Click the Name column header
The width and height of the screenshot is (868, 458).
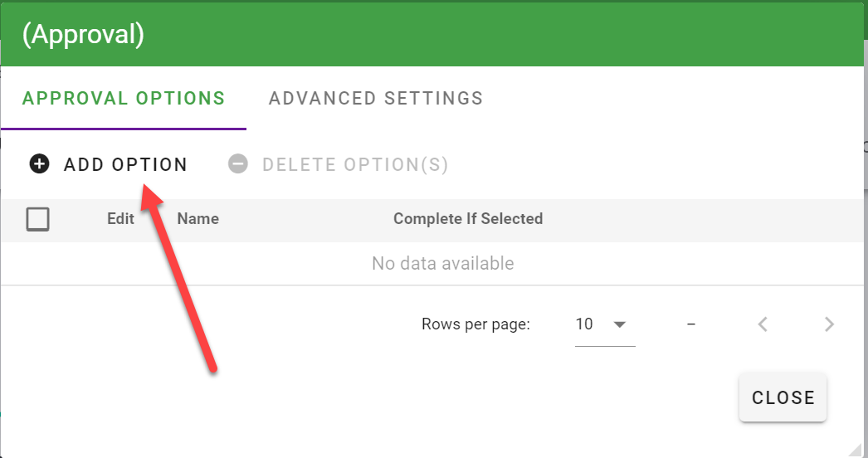[x=198, y=219]
